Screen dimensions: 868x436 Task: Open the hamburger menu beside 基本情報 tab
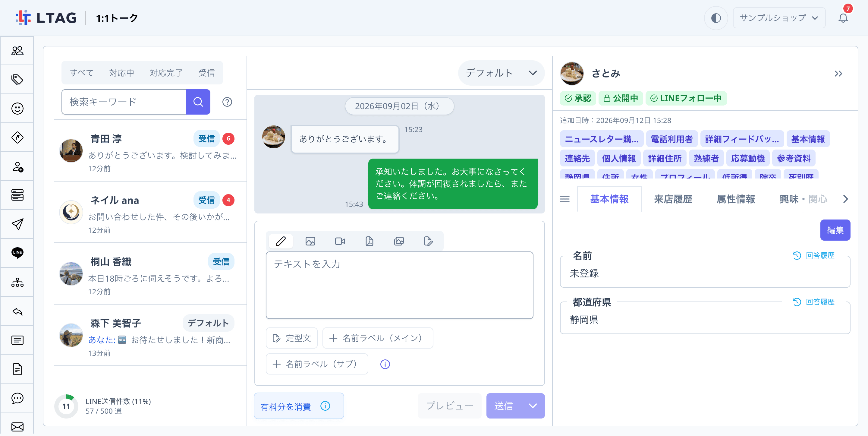pyautogui.click(x=565, y=199)
